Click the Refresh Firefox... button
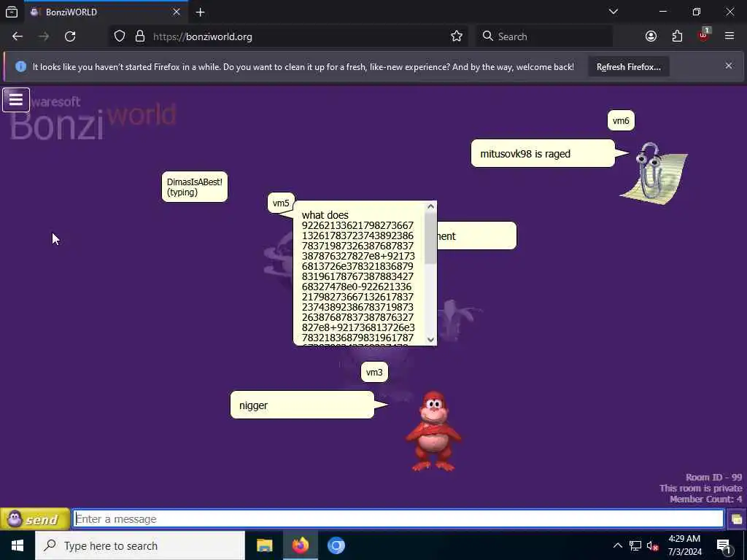Image resolution: width=747 pixels, height=560 pixels. tap(628, 67)
